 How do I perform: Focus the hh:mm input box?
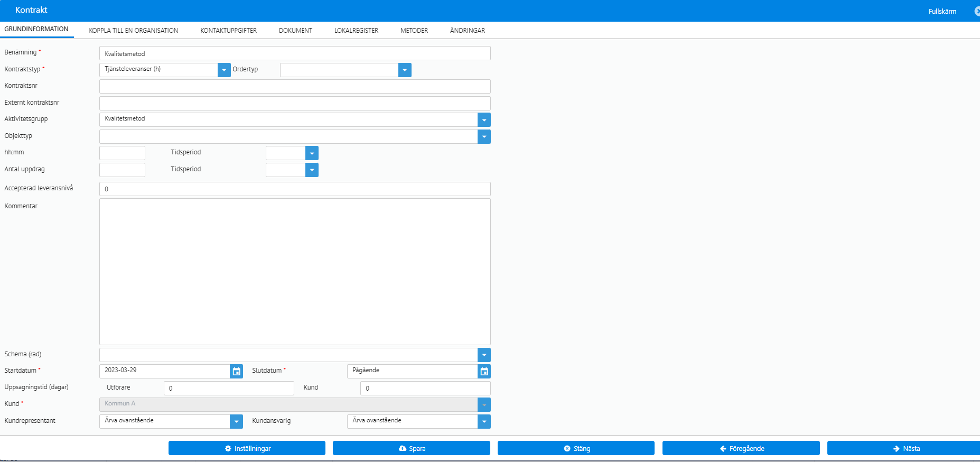click(122, 153)
